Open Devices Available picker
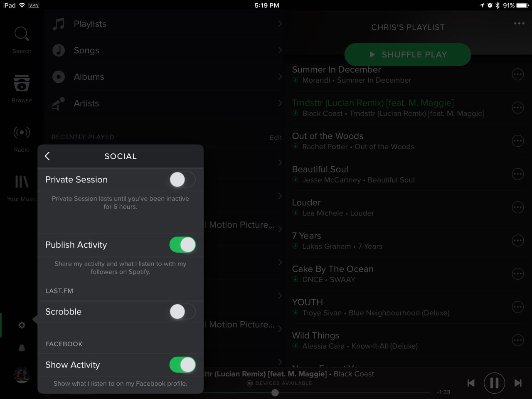Viewport: 532px width, 399px height. point(279,383)
